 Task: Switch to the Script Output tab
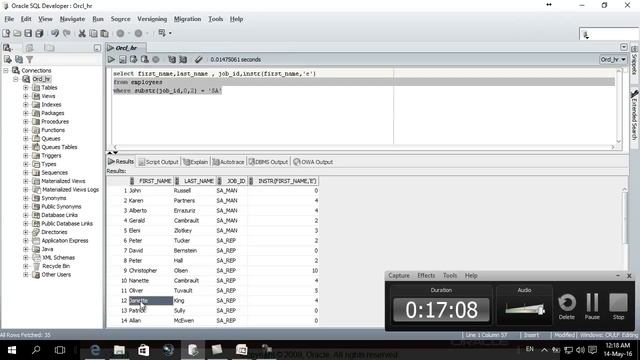[x=158, y=162]
